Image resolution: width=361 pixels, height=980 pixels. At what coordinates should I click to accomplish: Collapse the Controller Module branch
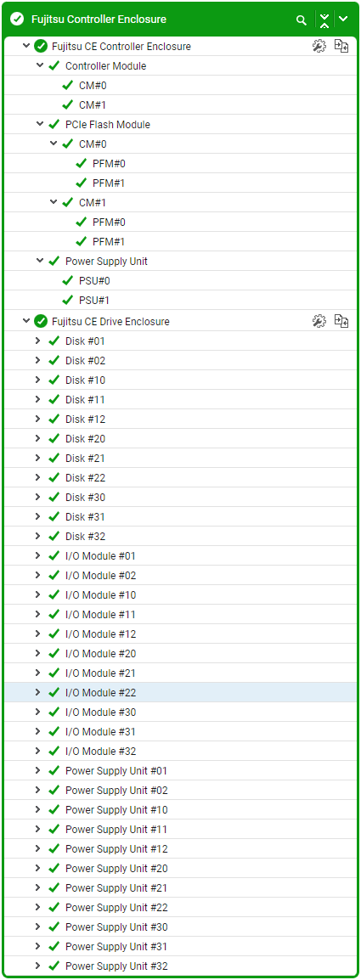pos(39,65)
